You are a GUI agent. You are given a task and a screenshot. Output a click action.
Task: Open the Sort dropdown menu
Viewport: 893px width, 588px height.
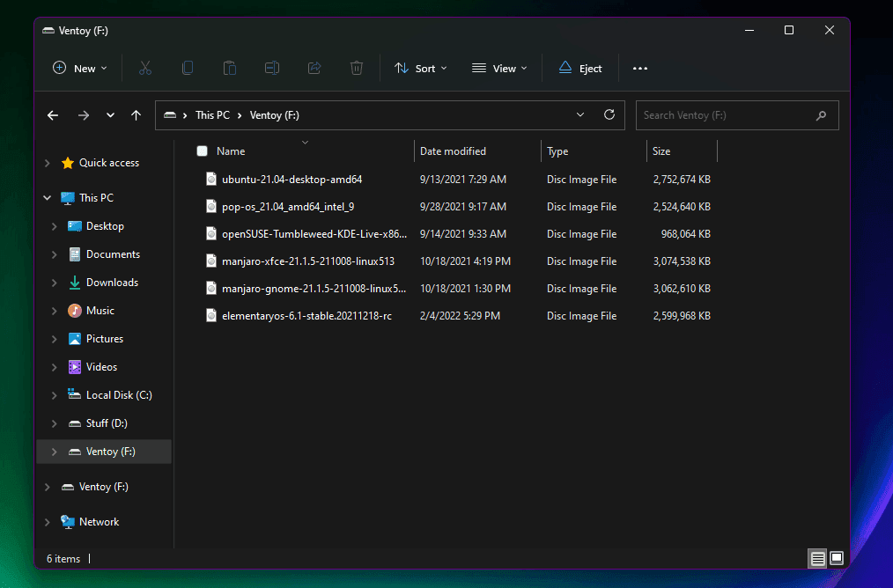click(421, 68)
